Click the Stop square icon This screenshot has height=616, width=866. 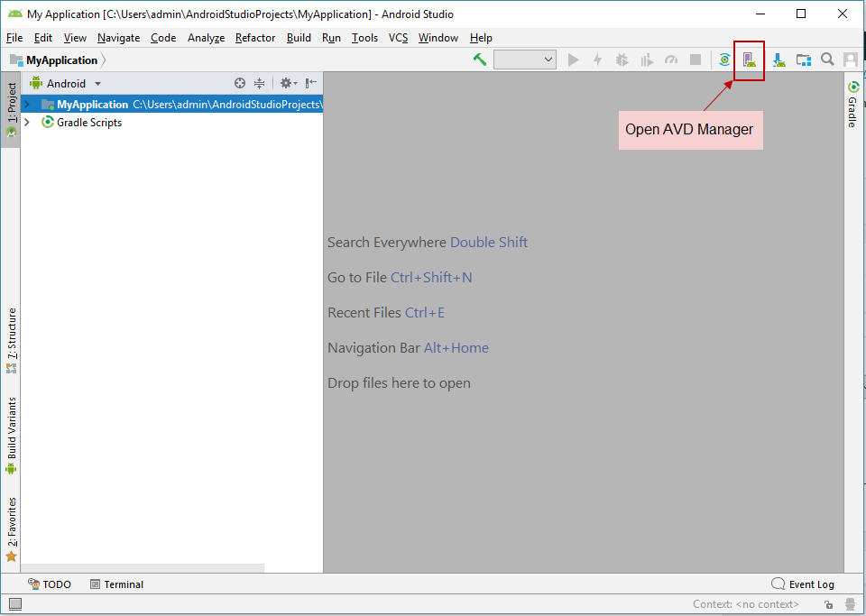[696, 60]
